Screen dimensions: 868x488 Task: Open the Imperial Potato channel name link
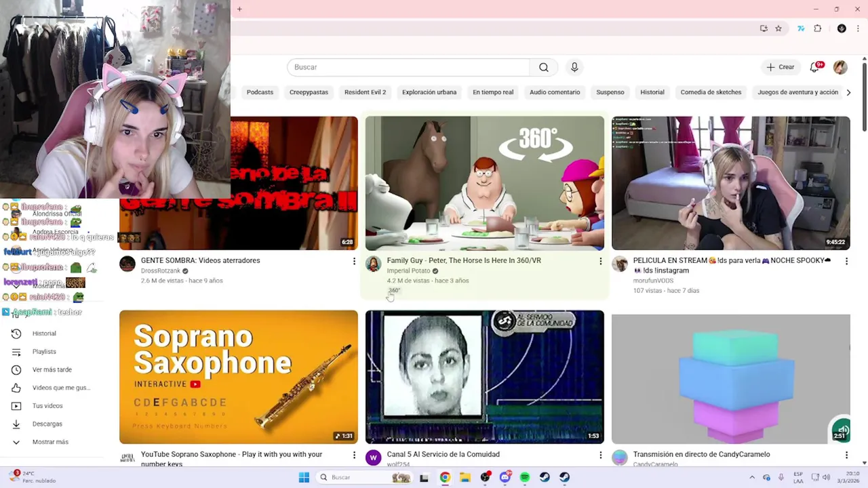(408, 270)
